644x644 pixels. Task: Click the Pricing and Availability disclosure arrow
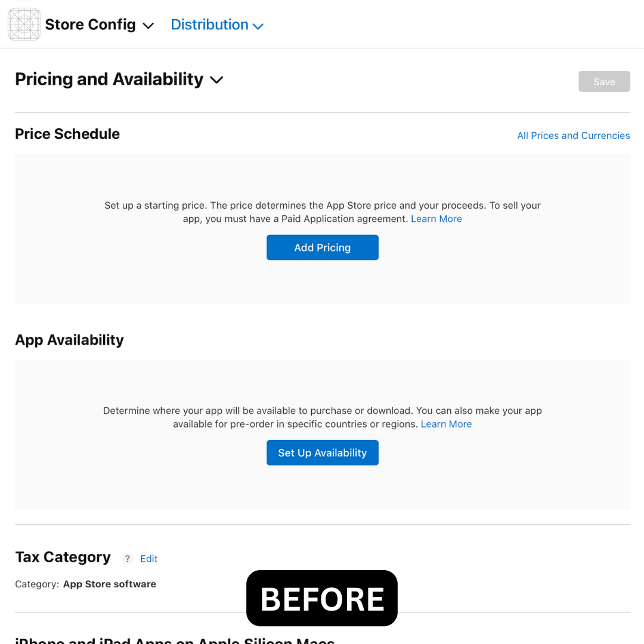click(216, 79)
